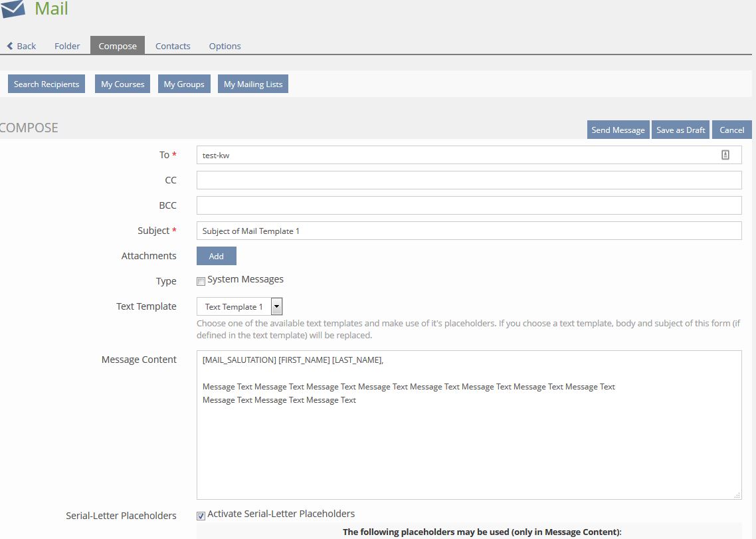Image resolution: width=756 pixels, height=539 pixels.
Task: Click the Send Message button
Action: tap(618, 130)
